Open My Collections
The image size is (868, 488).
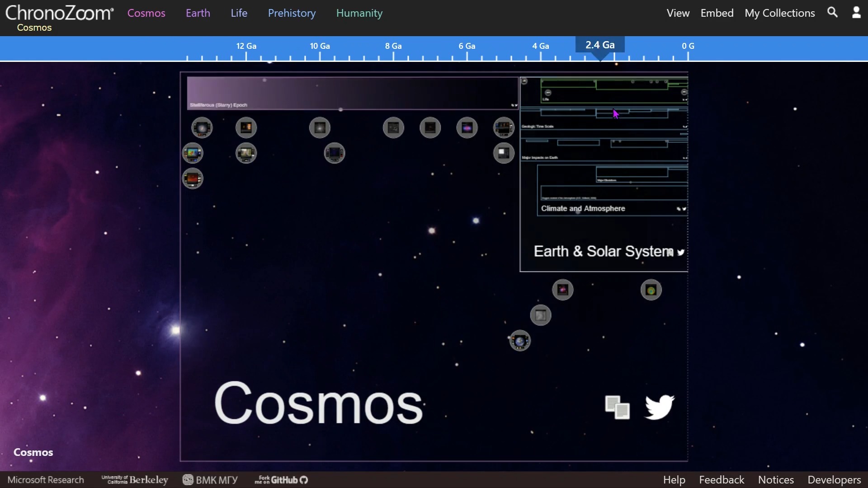[780, 13]
